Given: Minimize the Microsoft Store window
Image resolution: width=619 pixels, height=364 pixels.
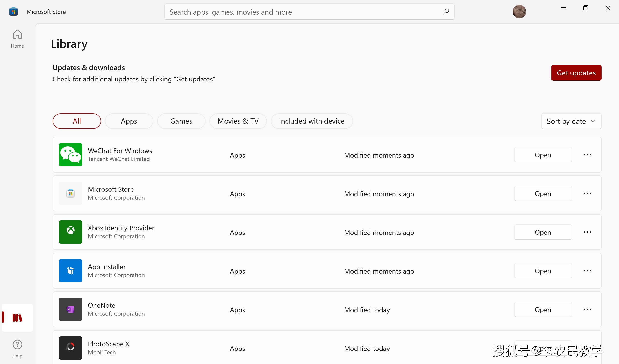Looking at the screenshot, I should tap(563, 8).
